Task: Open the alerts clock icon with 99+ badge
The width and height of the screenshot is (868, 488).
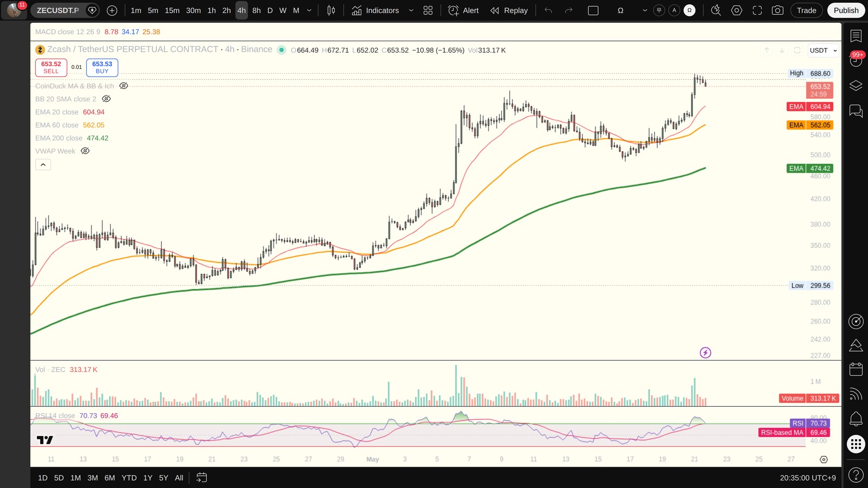Action: coord(856,59)
